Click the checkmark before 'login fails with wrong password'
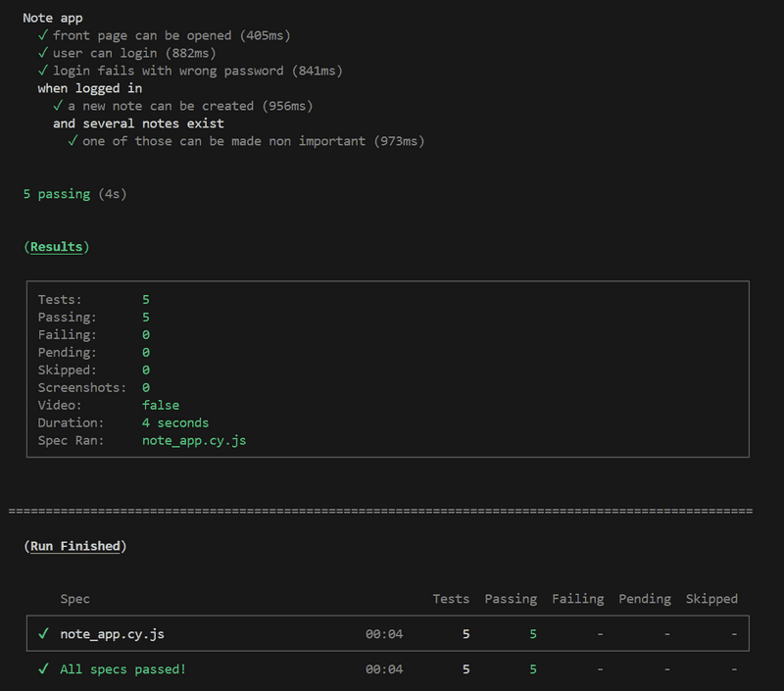 tap(43, 70)
